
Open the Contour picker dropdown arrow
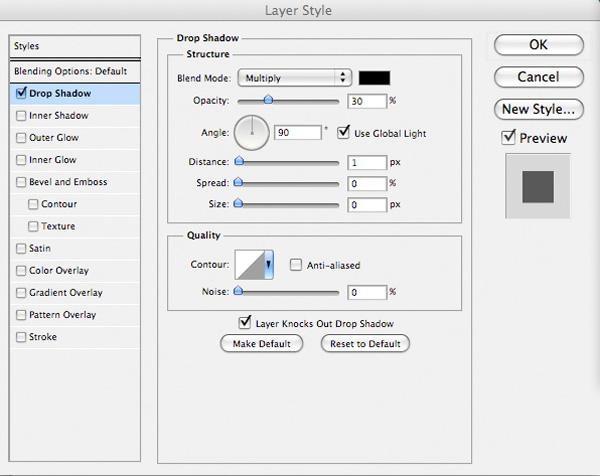point(269,264)
